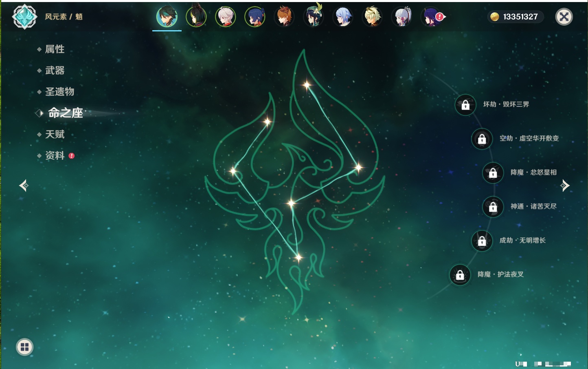Select the Raiden Shogun portrait with alert badge
This screenshot has height=369, width=588.
click(x=431, y=17)
